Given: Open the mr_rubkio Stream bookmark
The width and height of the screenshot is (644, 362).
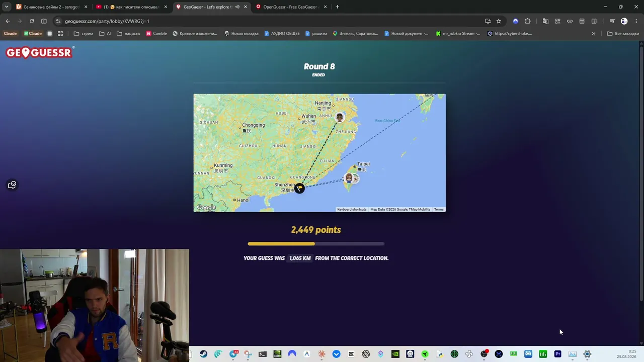Looking at the screenshot, I should point(458,34).
